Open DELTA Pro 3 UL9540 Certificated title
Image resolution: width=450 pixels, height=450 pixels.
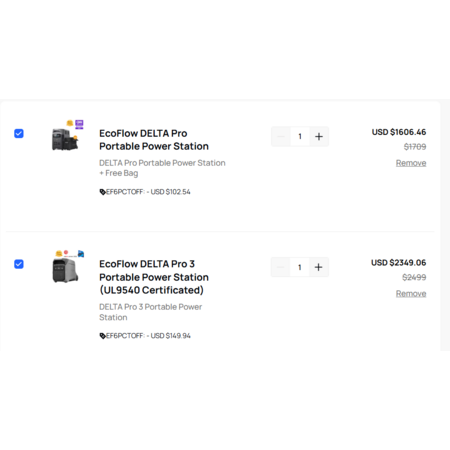pyautogui.click(x=154, y=277)
